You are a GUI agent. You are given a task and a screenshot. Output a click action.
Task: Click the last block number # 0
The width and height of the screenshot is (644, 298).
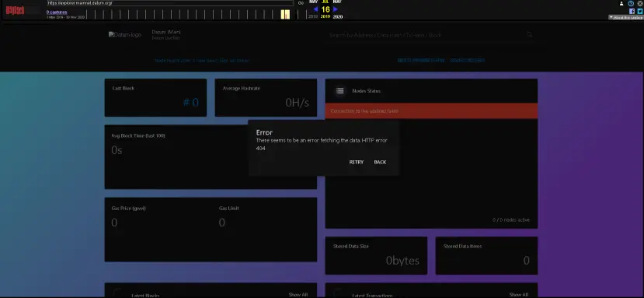[190, 103]
